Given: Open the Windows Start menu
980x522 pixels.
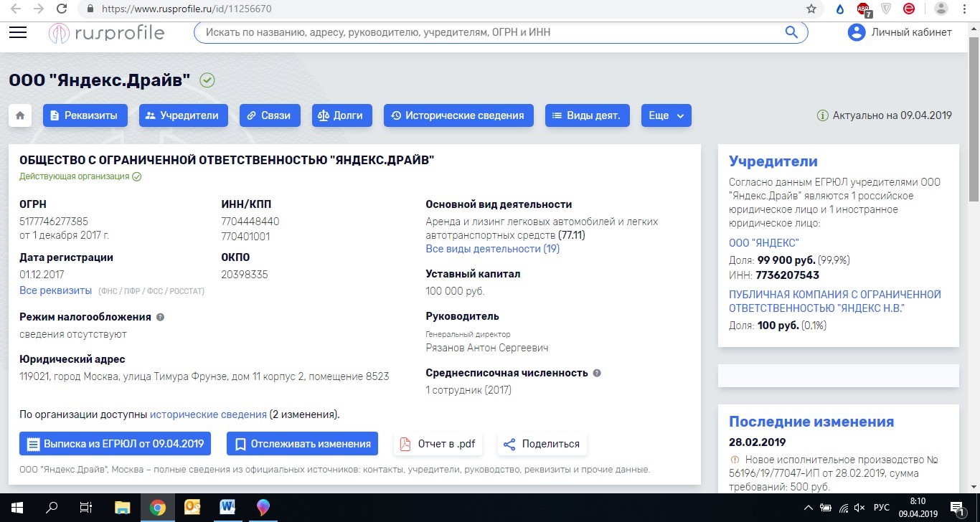Looking at the screenshot, I should 17,508.
